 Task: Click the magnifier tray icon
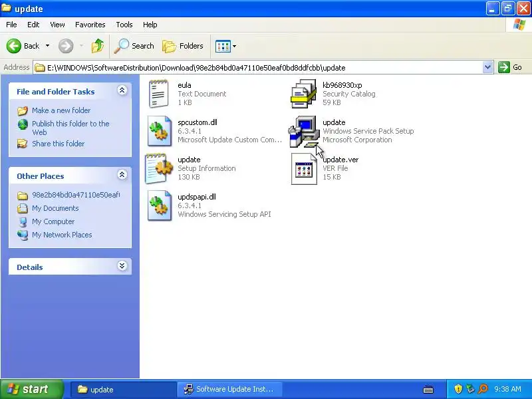pos(483,389)
